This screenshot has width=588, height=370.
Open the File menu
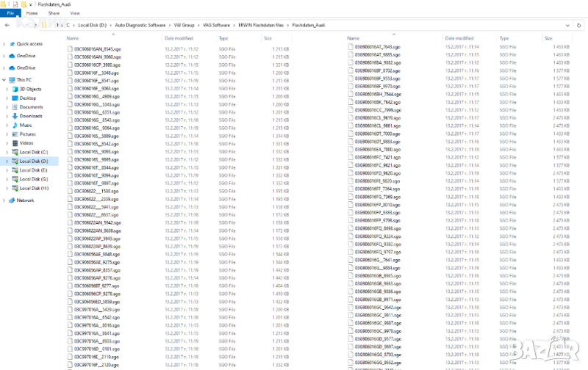click(11, 13)
